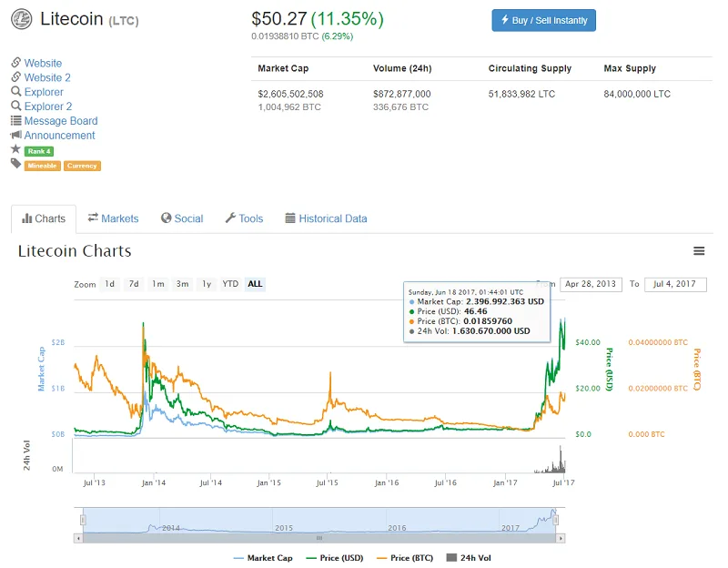Click the Mineable tag
This screenshot has height=568, width=728.
tap(42, 166)
